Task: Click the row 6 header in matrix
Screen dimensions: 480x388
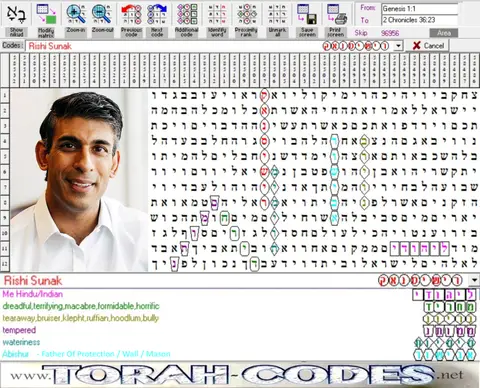Action: pos(5,172)
